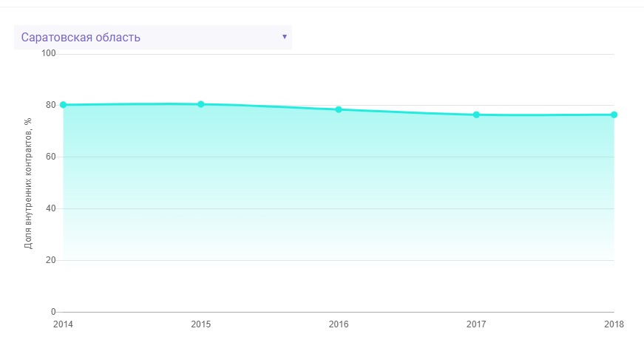Select the 2018 data point on line
Viewport: 644px width, 351px height.
pos(614,115)
